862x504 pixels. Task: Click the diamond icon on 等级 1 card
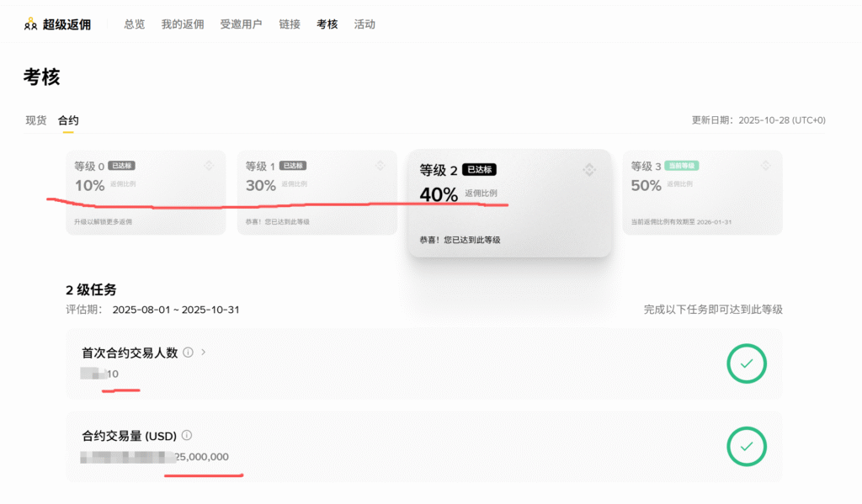point(380,166)
